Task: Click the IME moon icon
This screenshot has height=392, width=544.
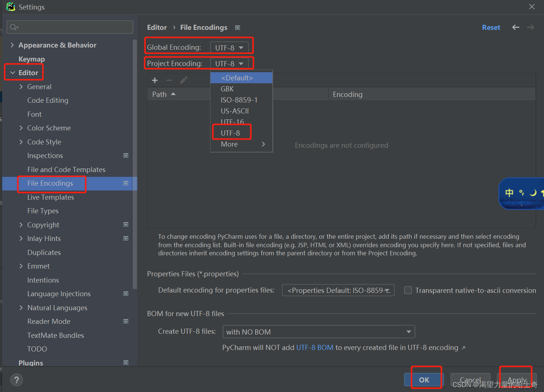Action: (x=533, y=192)
